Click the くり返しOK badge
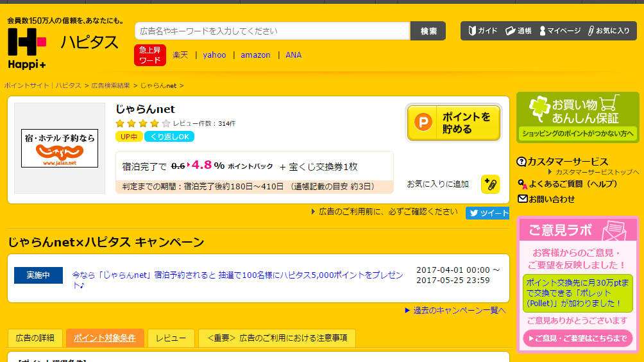 [x=169, y=137]
